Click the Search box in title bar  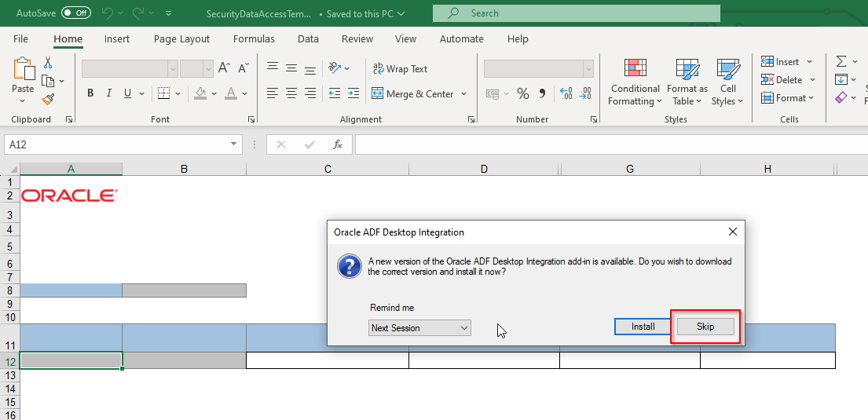(577, 13)
